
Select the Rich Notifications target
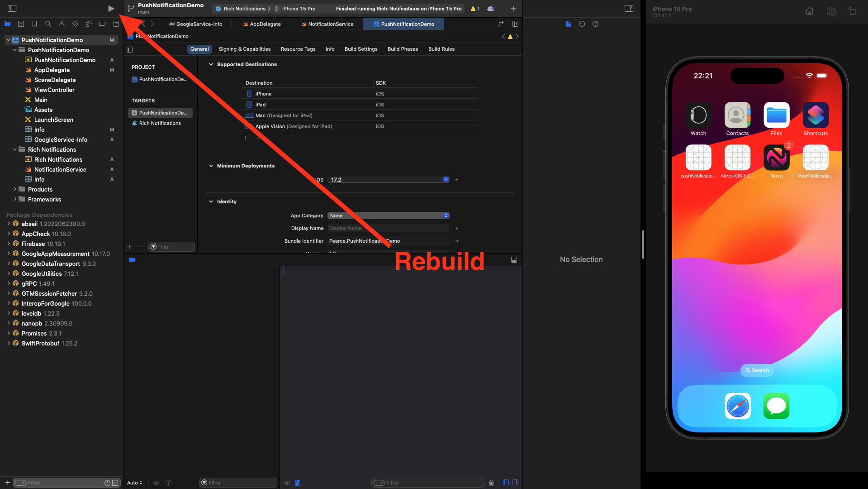pos(160,123)
